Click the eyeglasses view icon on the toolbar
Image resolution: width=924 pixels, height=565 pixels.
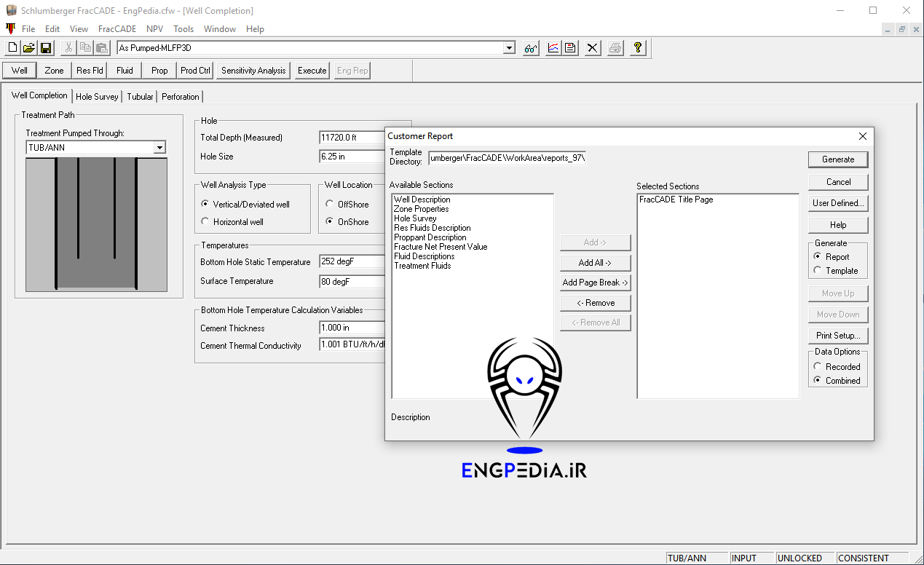tap(530, 48)
